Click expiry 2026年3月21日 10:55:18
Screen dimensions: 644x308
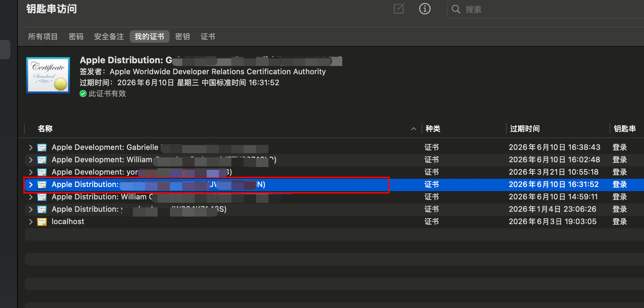pyautogui.click(x=553, y=172)
